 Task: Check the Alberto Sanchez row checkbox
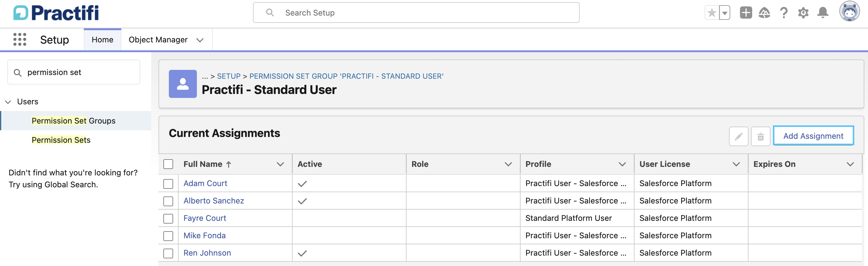[x=168, y=201]
